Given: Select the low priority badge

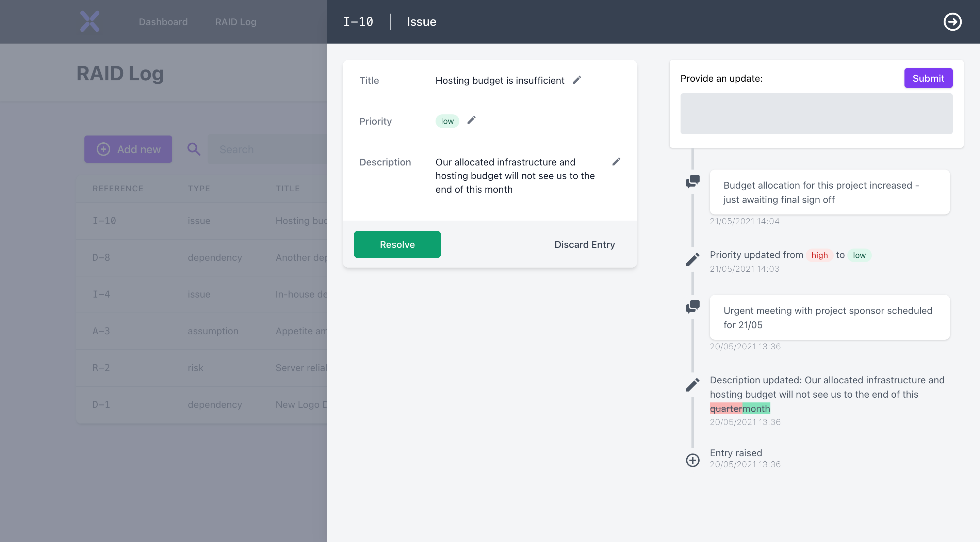Looking at the screenshot, I should 447,121.
